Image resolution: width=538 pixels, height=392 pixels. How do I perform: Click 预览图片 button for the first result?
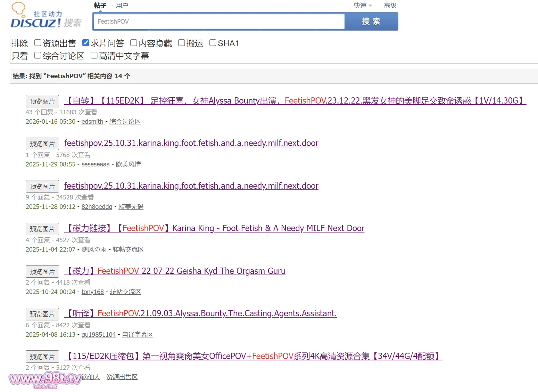(x=42, y=101)
